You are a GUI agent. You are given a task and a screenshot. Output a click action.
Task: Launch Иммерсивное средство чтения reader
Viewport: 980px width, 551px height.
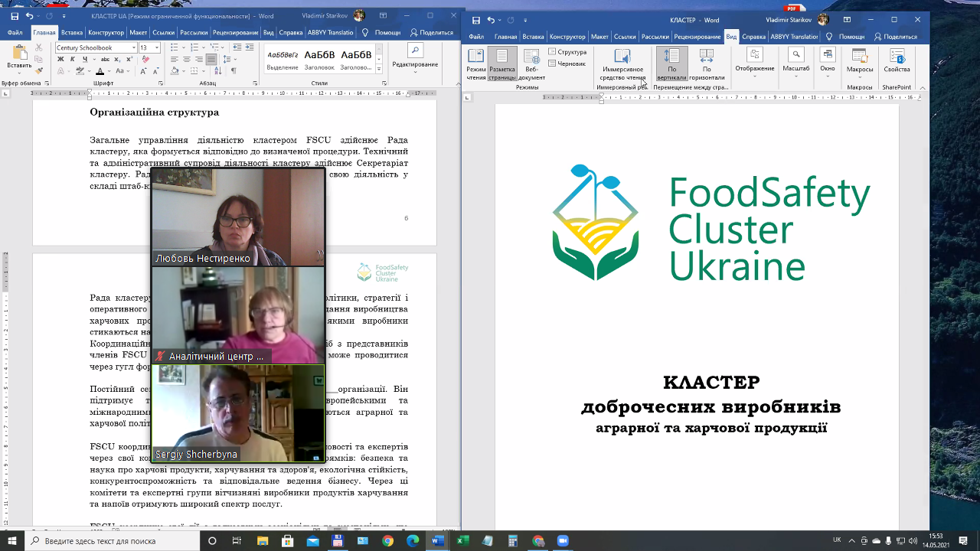622,64
